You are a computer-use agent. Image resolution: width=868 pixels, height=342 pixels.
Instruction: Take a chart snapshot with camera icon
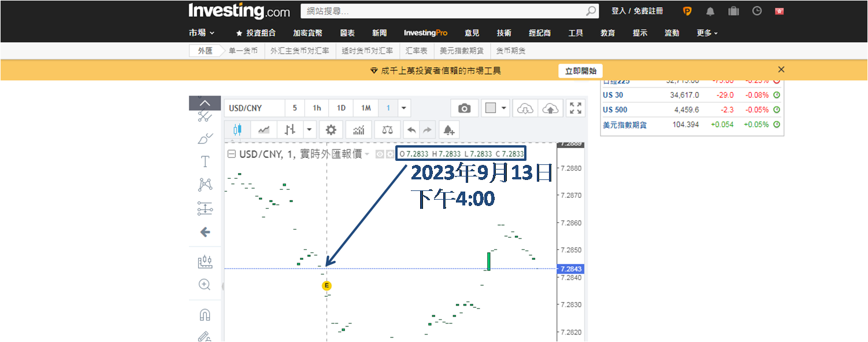[x=464, y=108]
